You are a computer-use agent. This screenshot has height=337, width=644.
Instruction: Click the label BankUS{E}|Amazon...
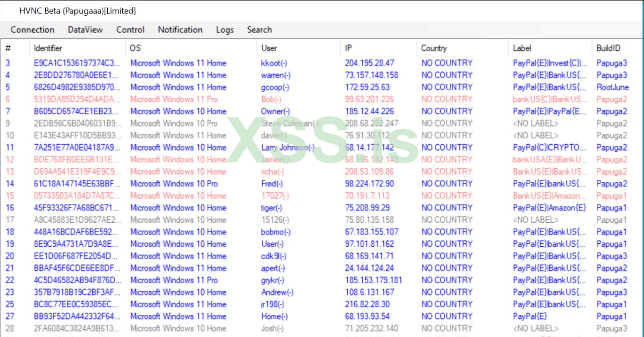point(550,196)
